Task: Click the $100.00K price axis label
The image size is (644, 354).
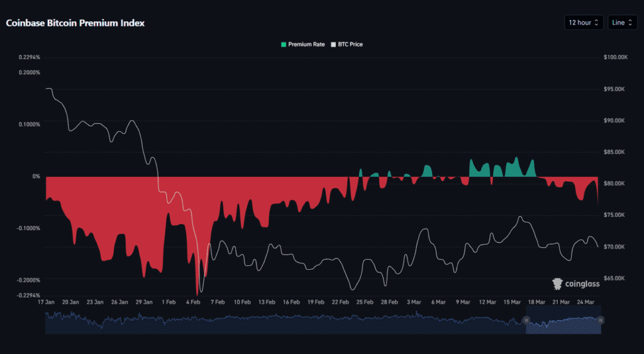Action: coord(614,57)
